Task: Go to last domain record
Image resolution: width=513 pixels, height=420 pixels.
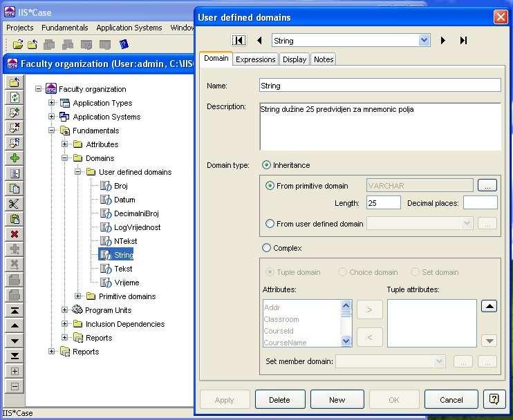Action: [463, 41]
